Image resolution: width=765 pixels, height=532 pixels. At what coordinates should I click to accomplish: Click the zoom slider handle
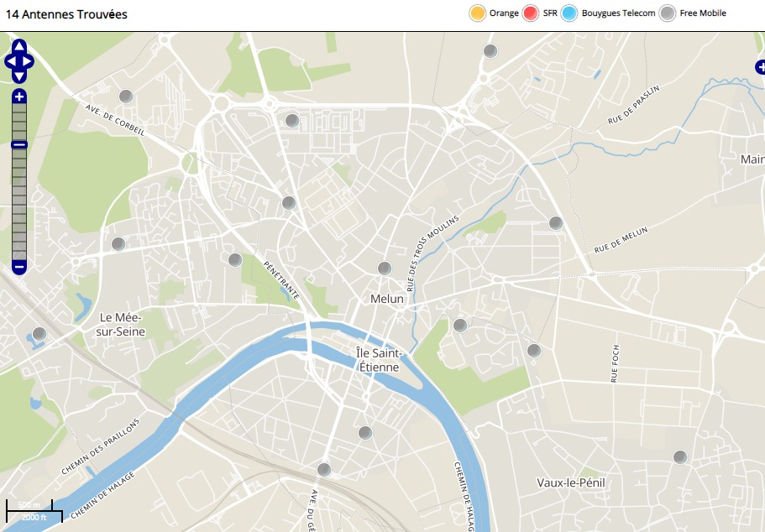point(19,145)
